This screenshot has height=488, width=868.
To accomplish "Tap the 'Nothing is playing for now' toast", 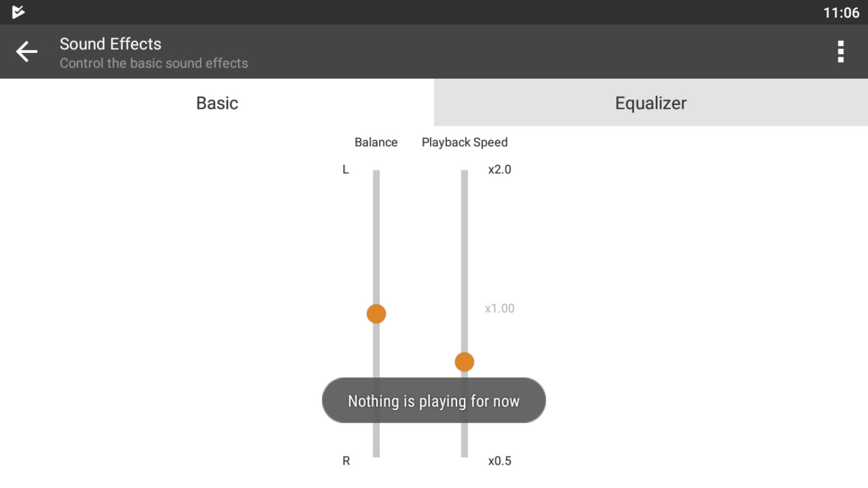I will pos(434,401).
